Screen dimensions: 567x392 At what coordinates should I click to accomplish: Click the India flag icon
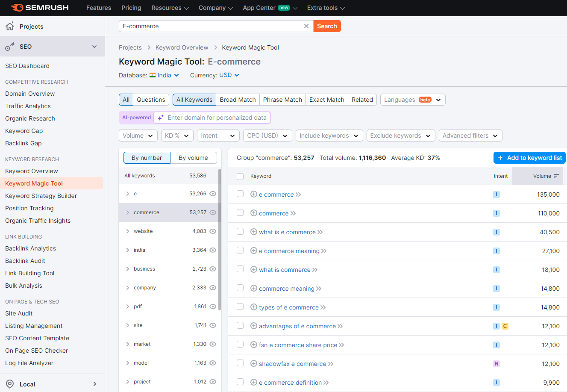click(153, 75)
